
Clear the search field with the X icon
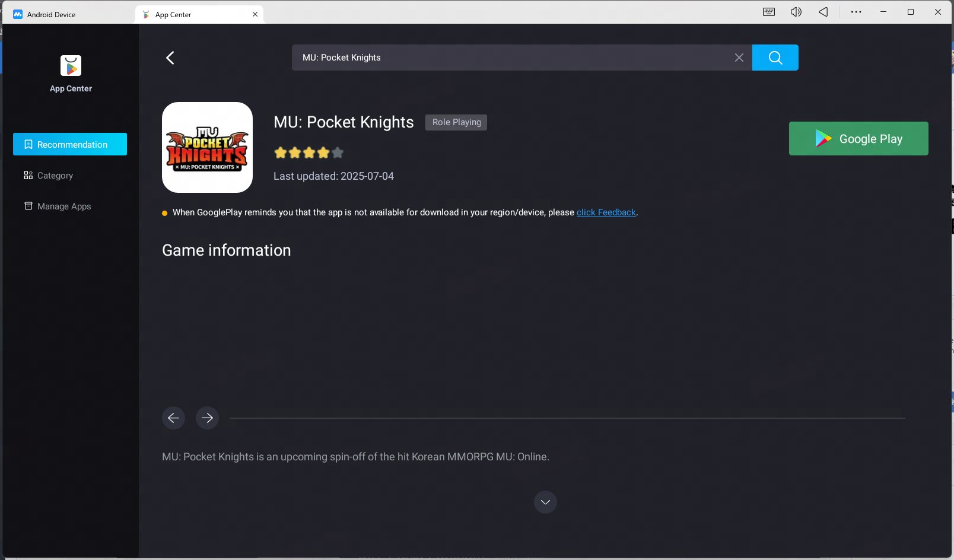pyautogui.click(x=739, y=58)
